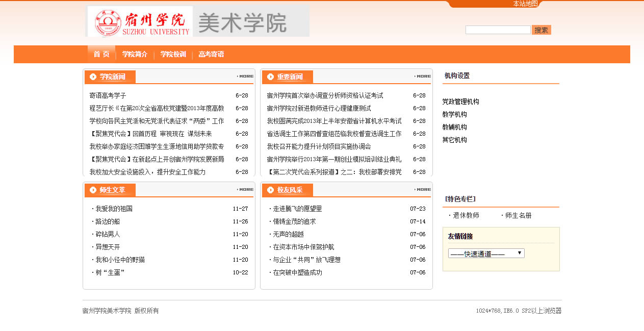Select the 首页 navigation tab

tap(101, 55)
